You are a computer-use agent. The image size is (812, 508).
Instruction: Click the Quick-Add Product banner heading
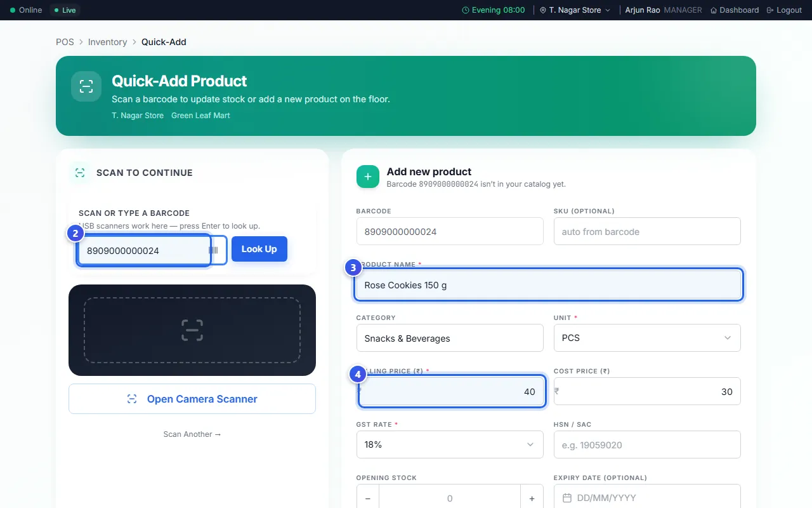coord(180,81)
